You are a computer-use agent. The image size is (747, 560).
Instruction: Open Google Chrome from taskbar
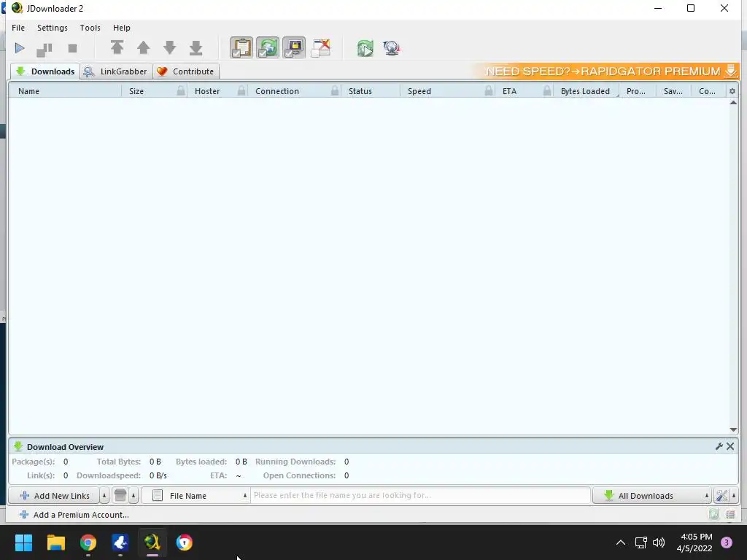pos(88,542)
